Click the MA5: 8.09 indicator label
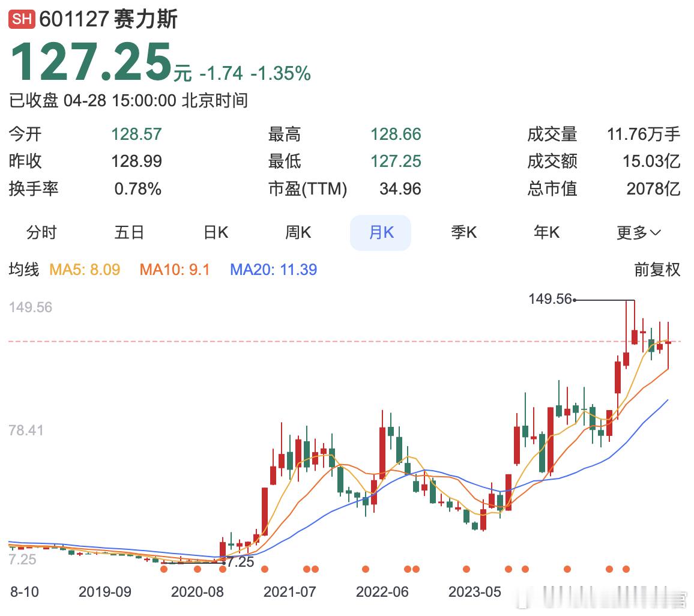694x616 pixels. coord(85,270)
